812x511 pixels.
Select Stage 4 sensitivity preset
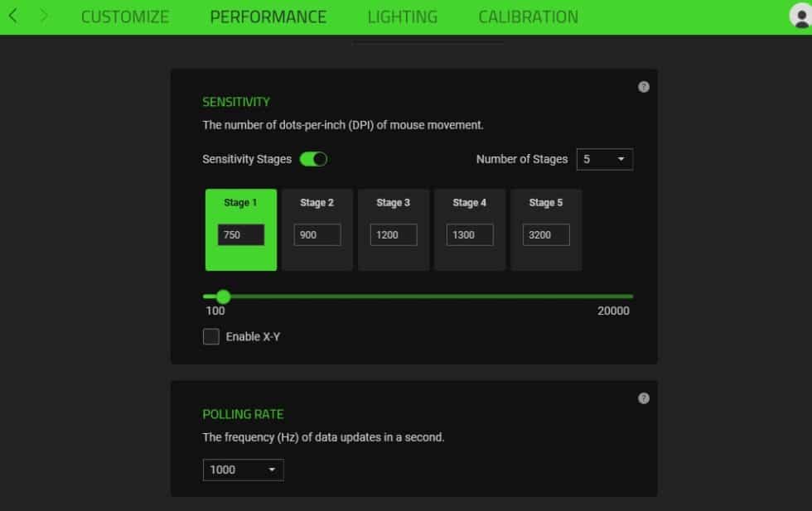click(x=469, y=202)
